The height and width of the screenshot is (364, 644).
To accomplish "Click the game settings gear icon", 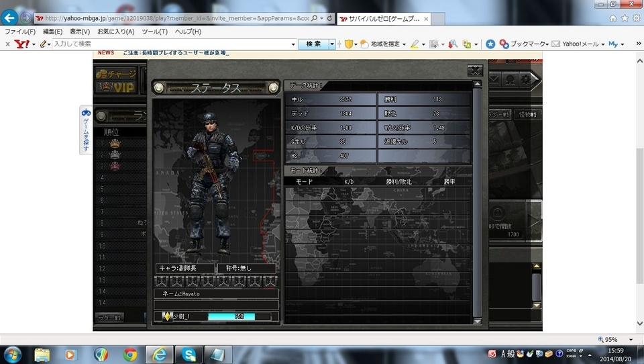I will [x=526, y=79].
